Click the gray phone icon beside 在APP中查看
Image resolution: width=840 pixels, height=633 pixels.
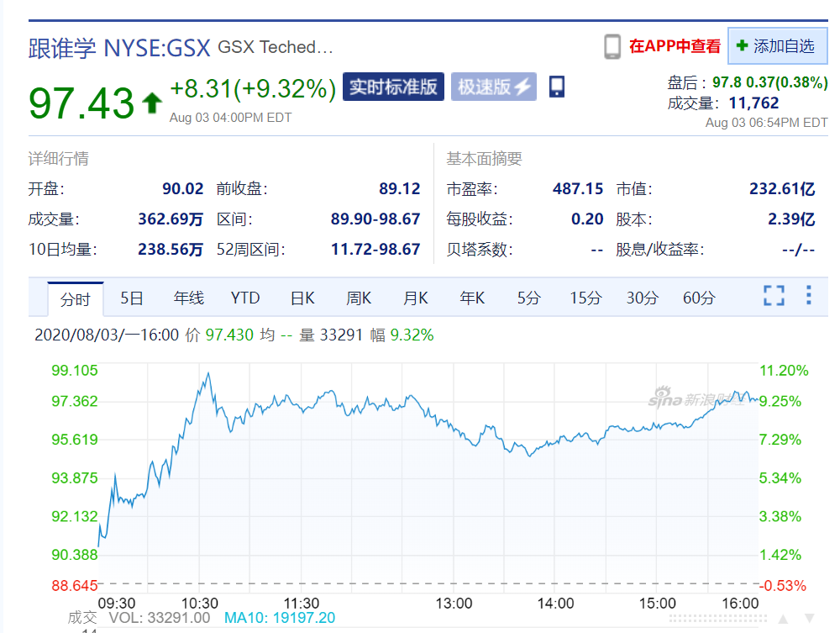point(612,47)
